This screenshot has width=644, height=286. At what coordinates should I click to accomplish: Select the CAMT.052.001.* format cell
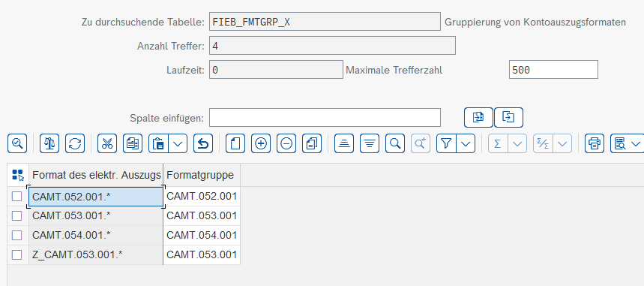tap(96, 197)
